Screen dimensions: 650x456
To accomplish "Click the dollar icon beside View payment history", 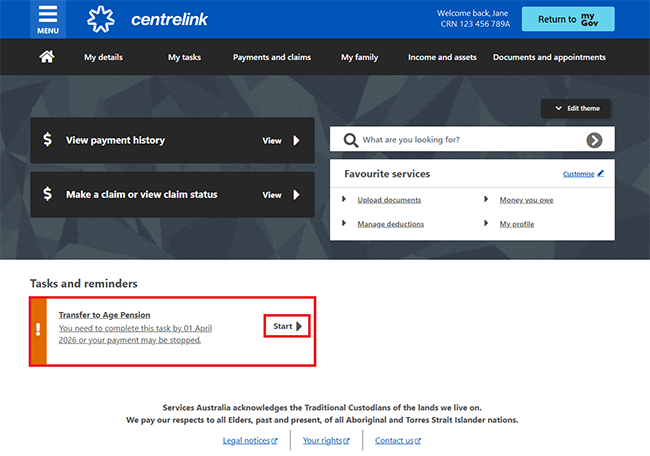I will tap(47, 141).
